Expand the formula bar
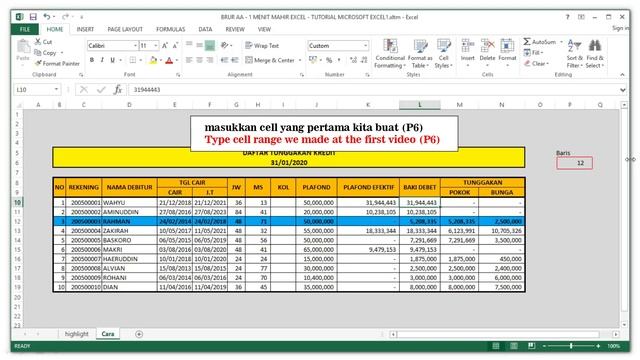The width and height of the screenshot is (640, 360). [622, 89]
